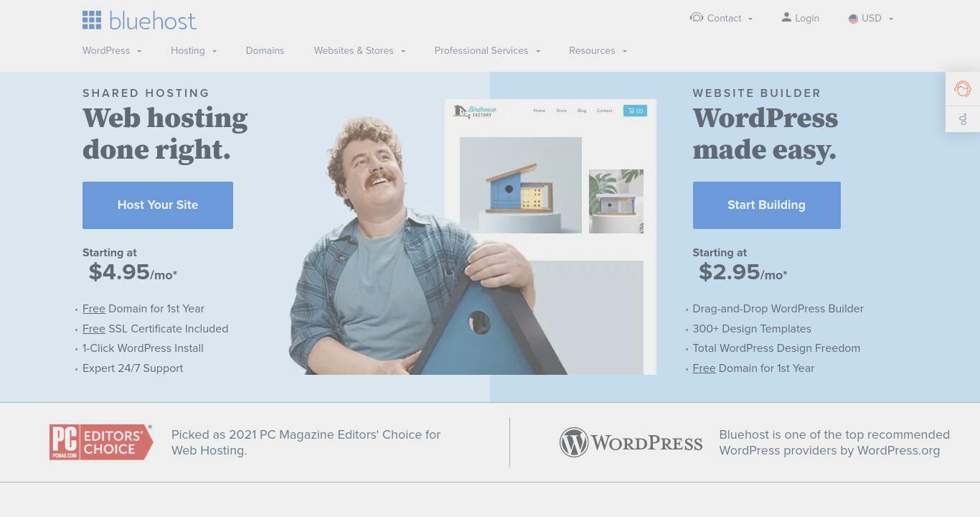Click the WEBSITE BUILDER label
980x517 pixels.
[757, 93]
